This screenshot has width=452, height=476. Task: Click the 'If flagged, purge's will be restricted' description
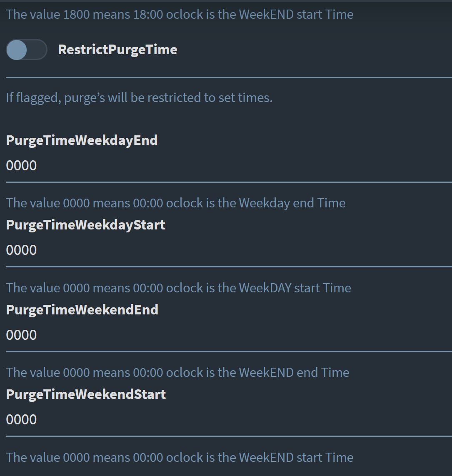[x=139, y=98]
